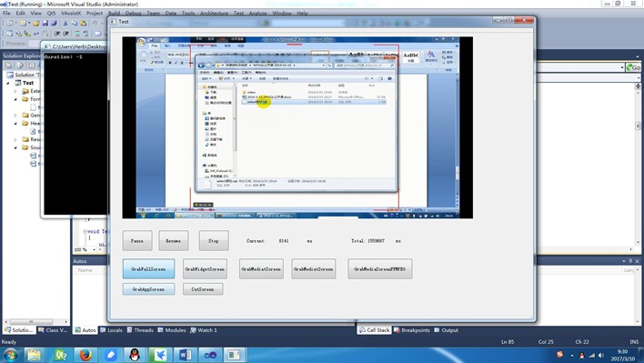Click the Go button
Screen dimensions: 644x363
pos(633,67)
